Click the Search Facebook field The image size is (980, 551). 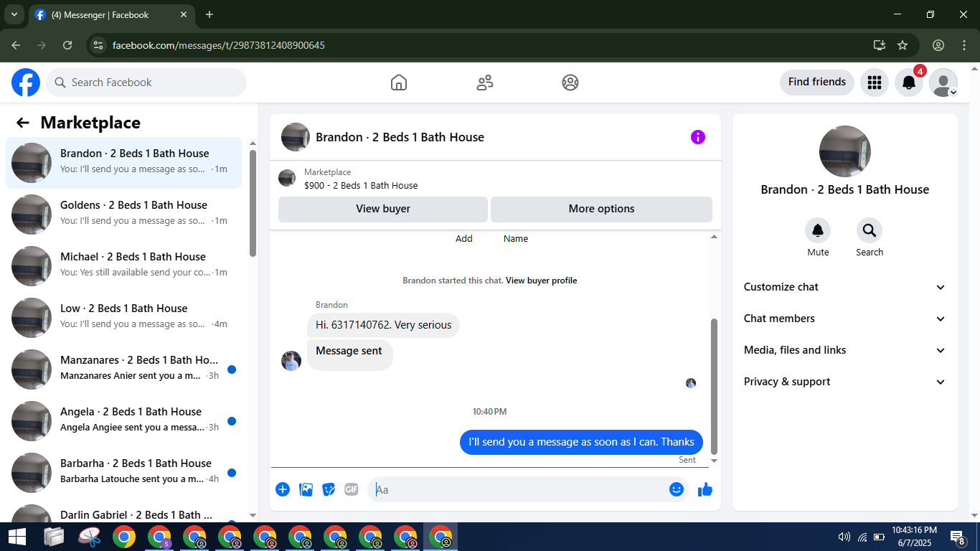(x=146, y=83)
